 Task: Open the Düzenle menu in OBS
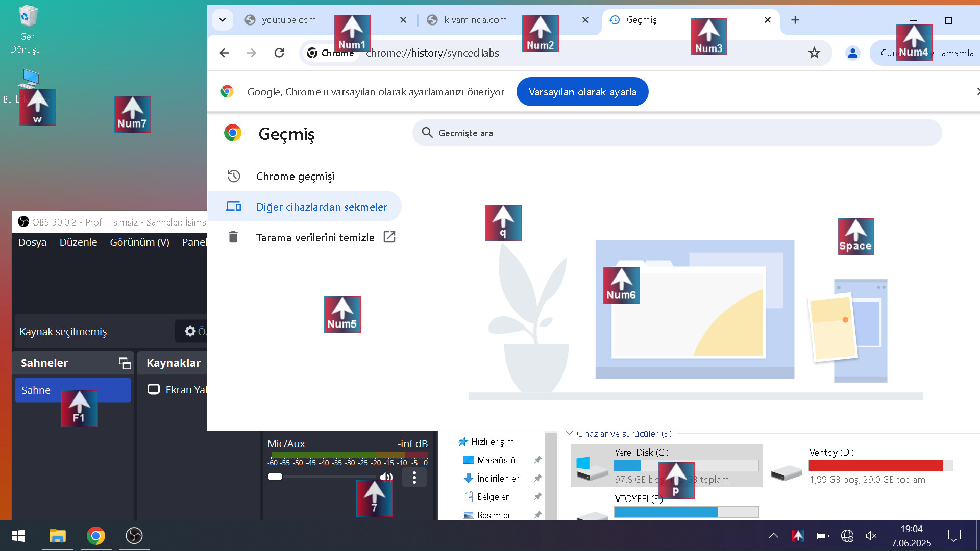coord(79,242)
